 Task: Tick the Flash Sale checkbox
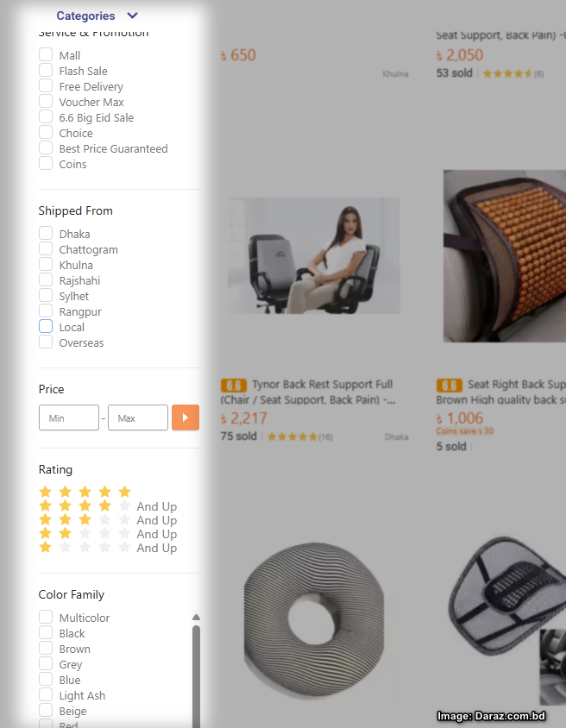tap(46, 71)
